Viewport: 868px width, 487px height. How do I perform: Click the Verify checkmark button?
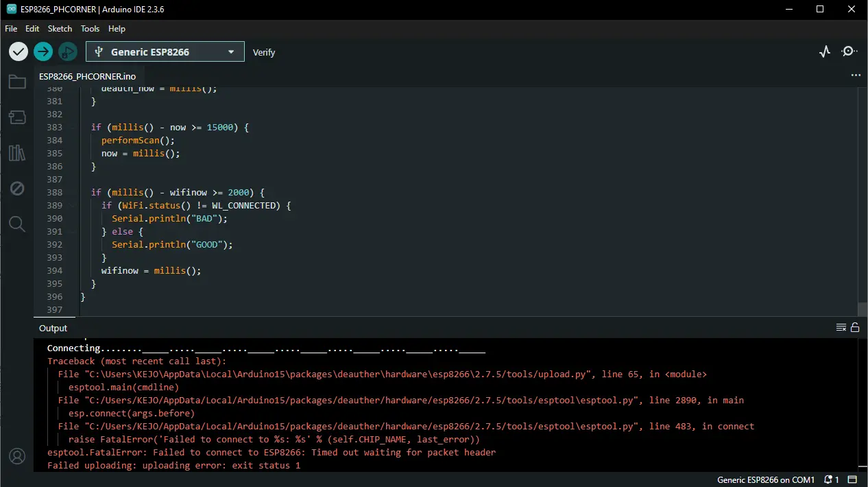point(19,51)
